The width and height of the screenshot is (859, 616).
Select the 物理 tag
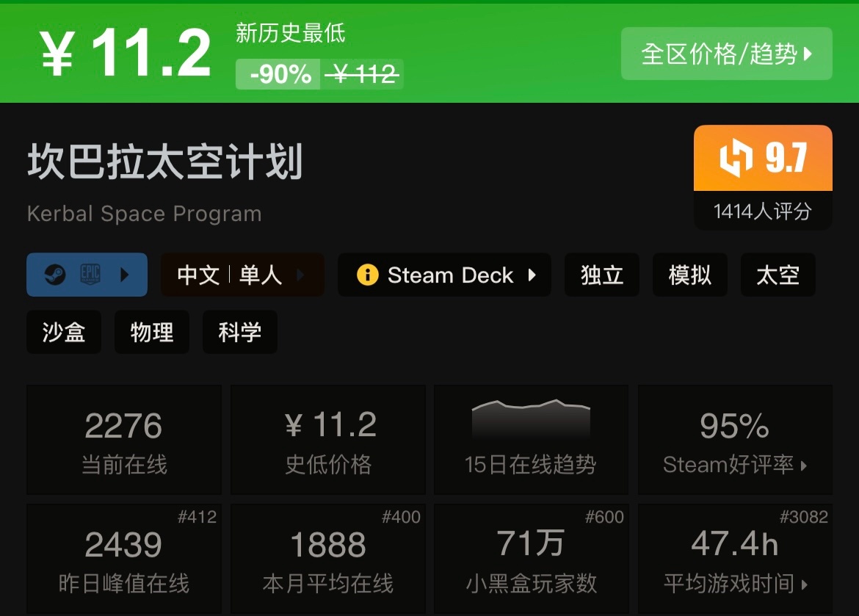[x=152, y=332]
